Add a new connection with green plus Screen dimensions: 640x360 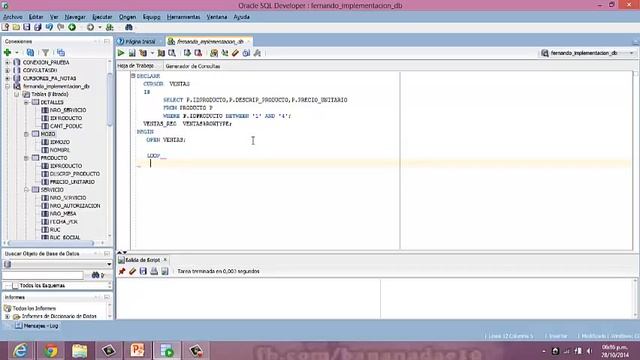7,52
